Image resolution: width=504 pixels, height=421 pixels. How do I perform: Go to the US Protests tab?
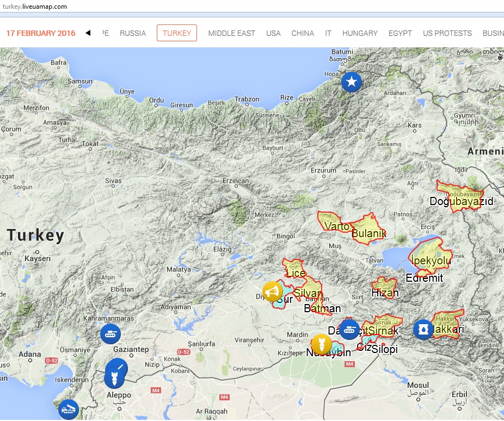click(447, 33)
